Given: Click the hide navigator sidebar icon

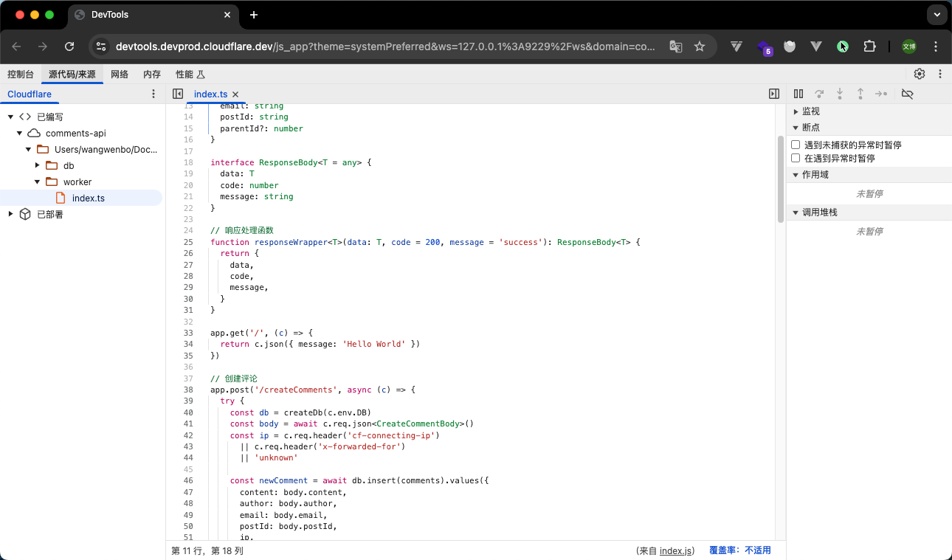Looking at the screenshot, I should click(x=178, y=94).
